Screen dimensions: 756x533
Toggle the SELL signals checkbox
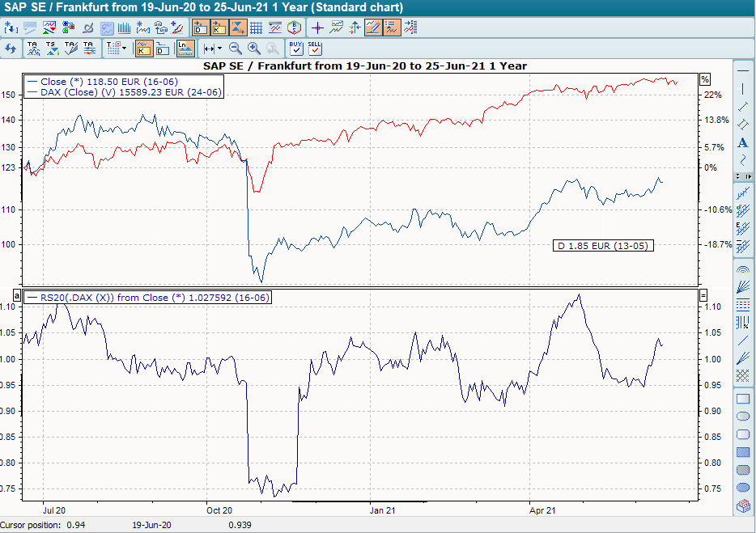pos(315,49)
